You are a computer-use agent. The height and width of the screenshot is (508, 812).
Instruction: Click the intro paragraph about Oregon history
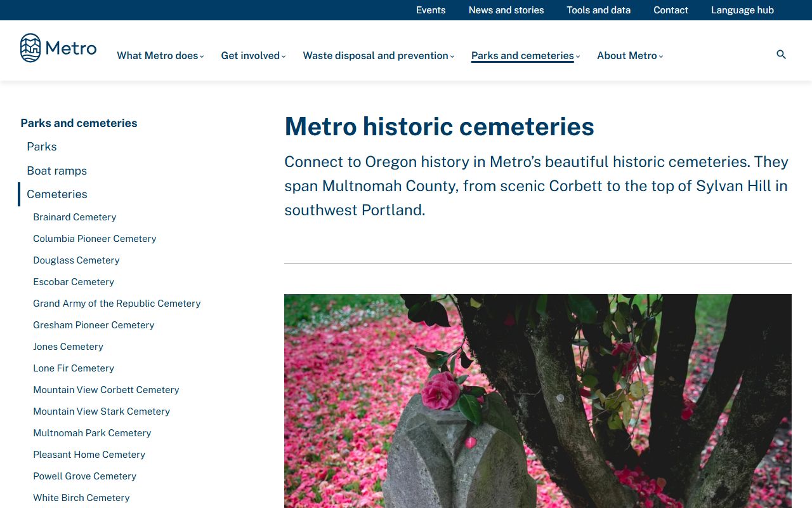537,186
